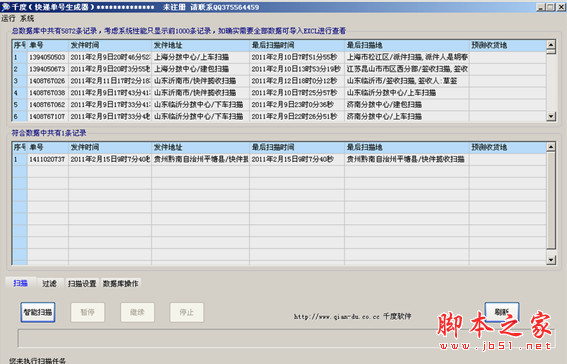The width and height of the screenshot is (567, 364).
Task: Click the scrollbar thumb of the matching-records table
Action: [551, 200]
